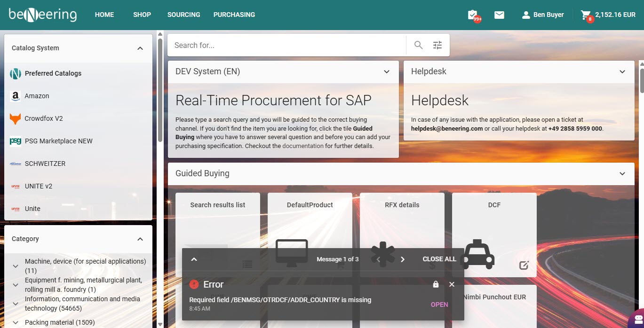Click into the Search for field
The image size is (644, 328).
(x=287, y=45)
